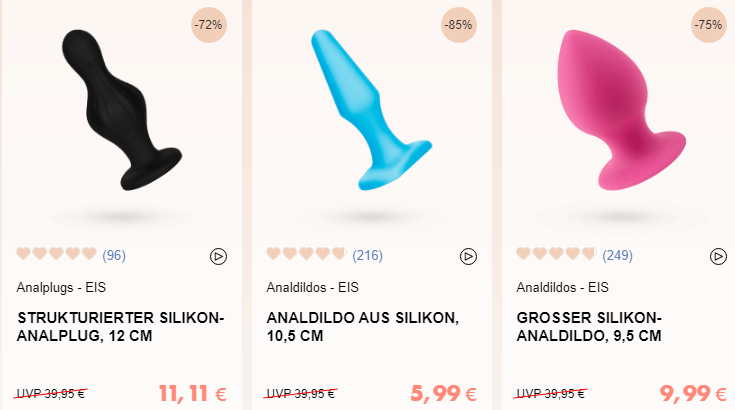Open the (216) reviews link
The image size is (735, 410).
point(368,255)
